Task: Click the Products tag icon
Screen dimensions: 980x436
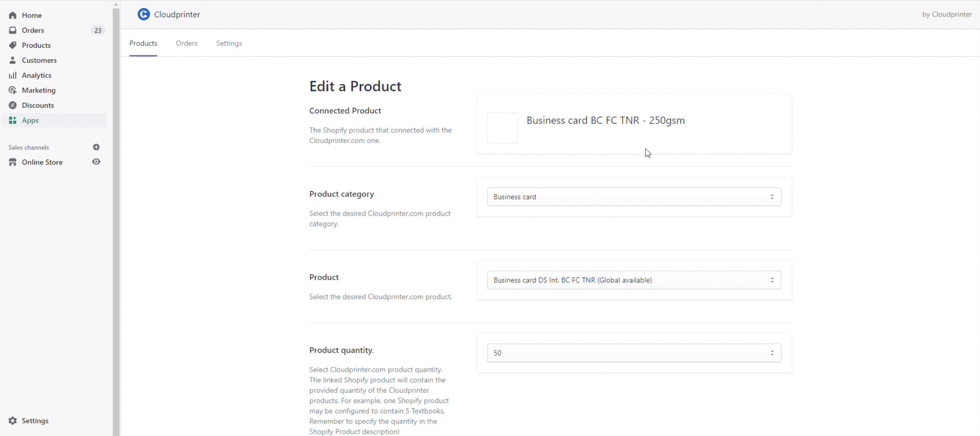Action: pos(13,45)
